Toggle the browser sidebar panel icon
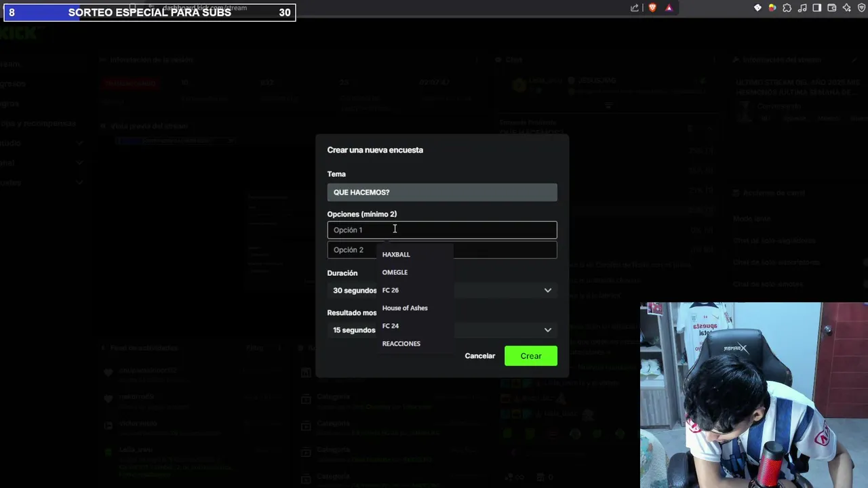The height and width of the screenshot is (488, 868). click(x=817, y=8)
